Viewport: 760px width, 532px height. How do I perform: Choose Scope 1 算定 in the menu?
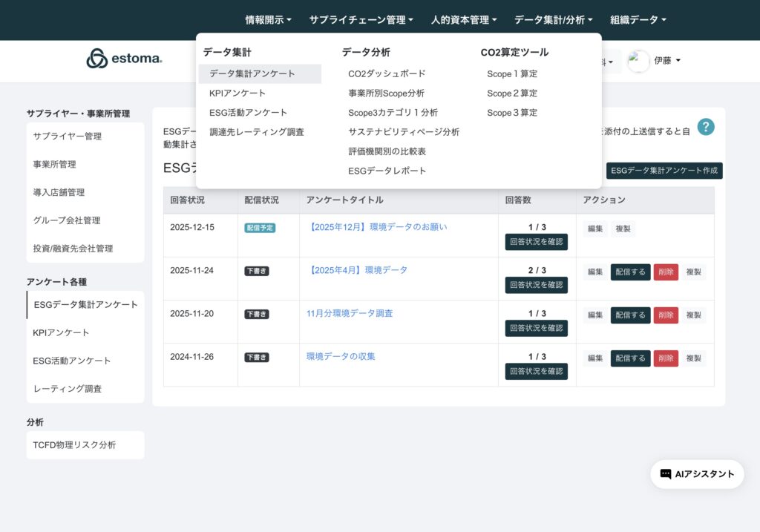pos(512,74)
